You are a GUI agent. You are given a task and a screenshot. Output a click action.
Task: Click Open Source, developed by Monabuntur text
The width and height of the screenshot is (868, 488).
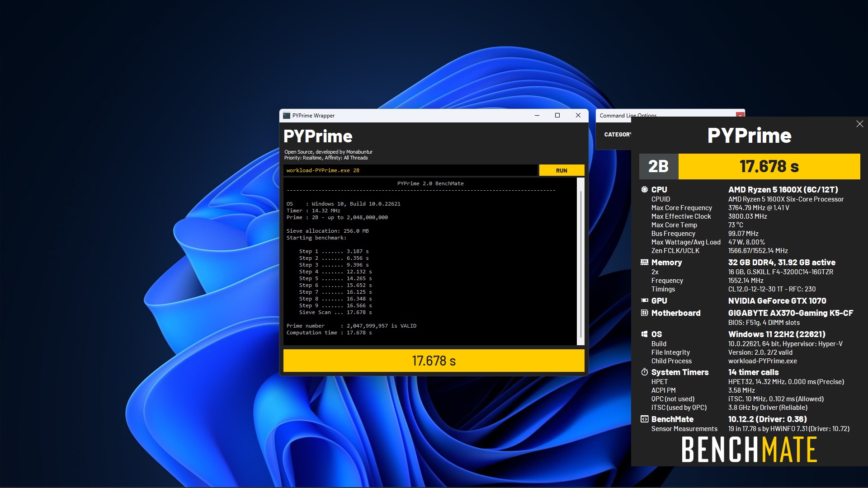click(328, 152)
